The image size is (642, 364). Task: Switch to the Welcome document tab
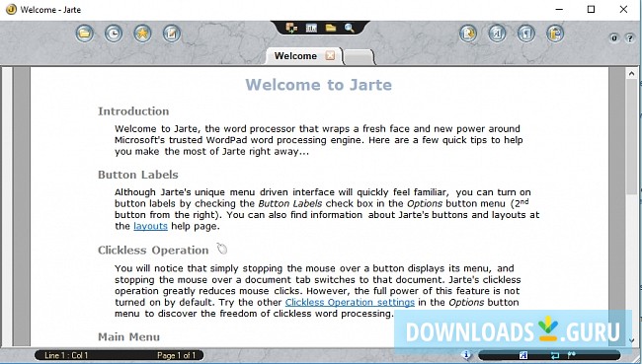click(x=295, y=56)
